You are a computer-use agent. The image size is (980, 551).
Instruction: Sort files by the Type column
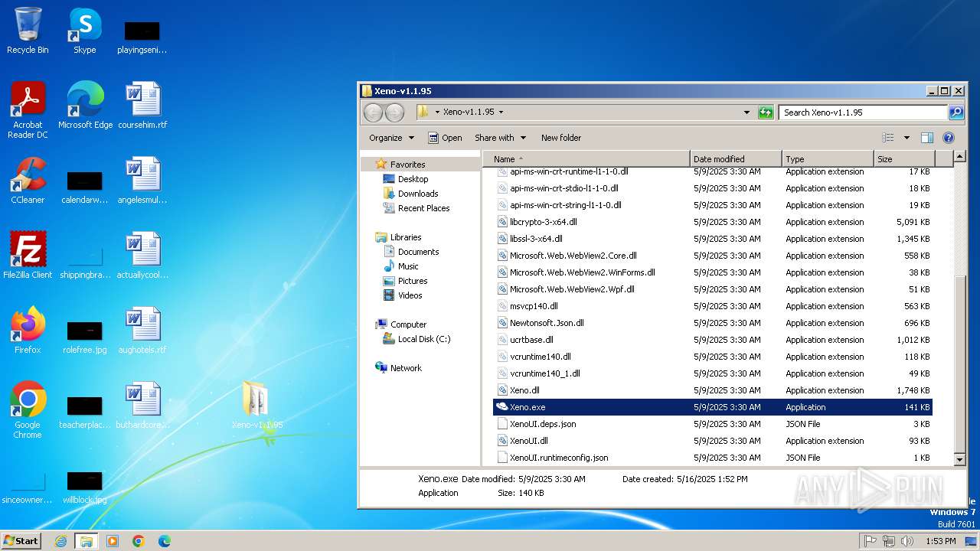point(828,159)
